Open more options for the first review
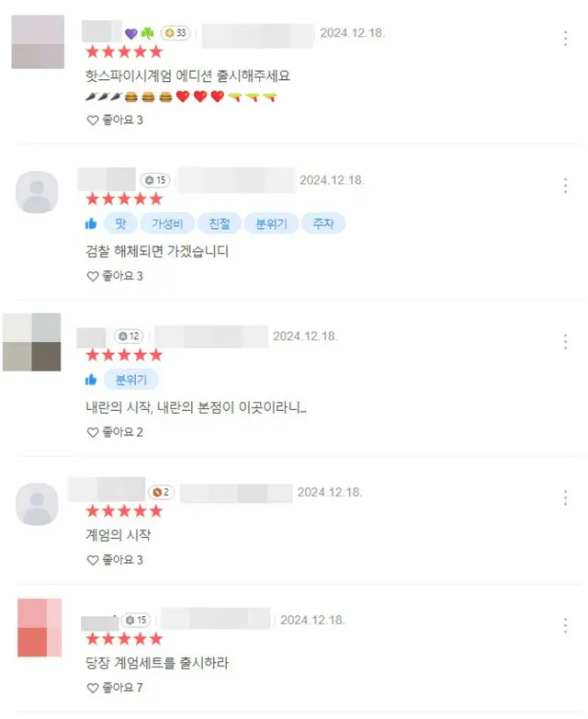This screenshot has width=588, height=719. click(x=566, y=39)
